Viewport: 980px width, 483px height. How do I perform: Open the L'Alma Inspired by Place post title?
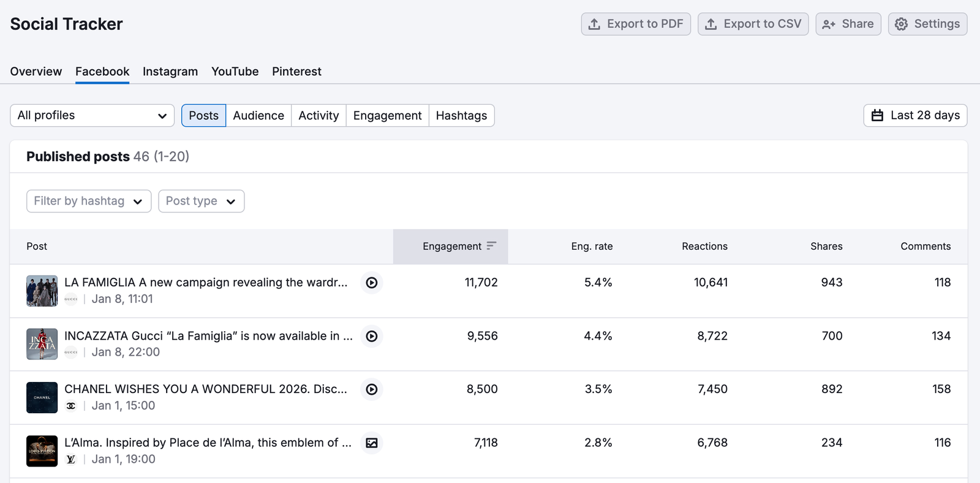point(208,443)
